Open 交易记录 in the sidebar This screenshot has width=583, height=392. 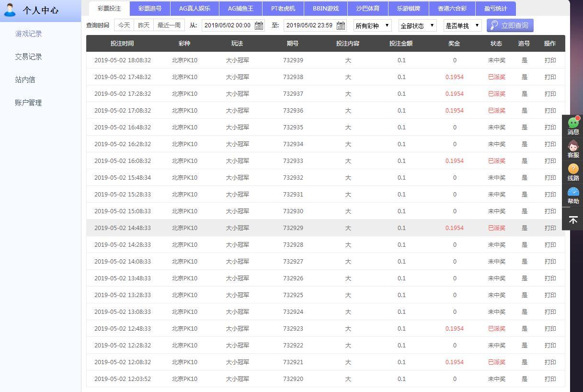coord(29,57)
